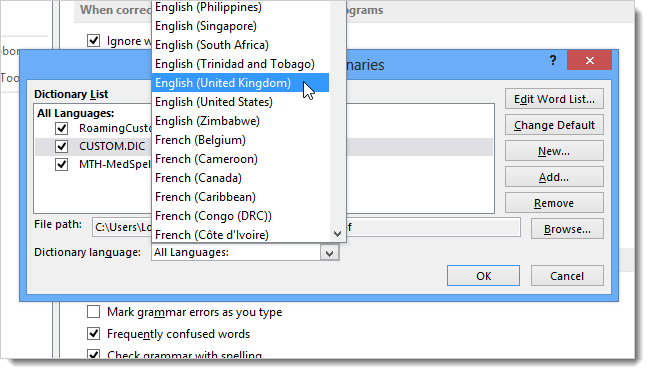Close the Custom Dictionaries dialog
The width and height of the screenshot is (650, 374).
pos(589,61)
